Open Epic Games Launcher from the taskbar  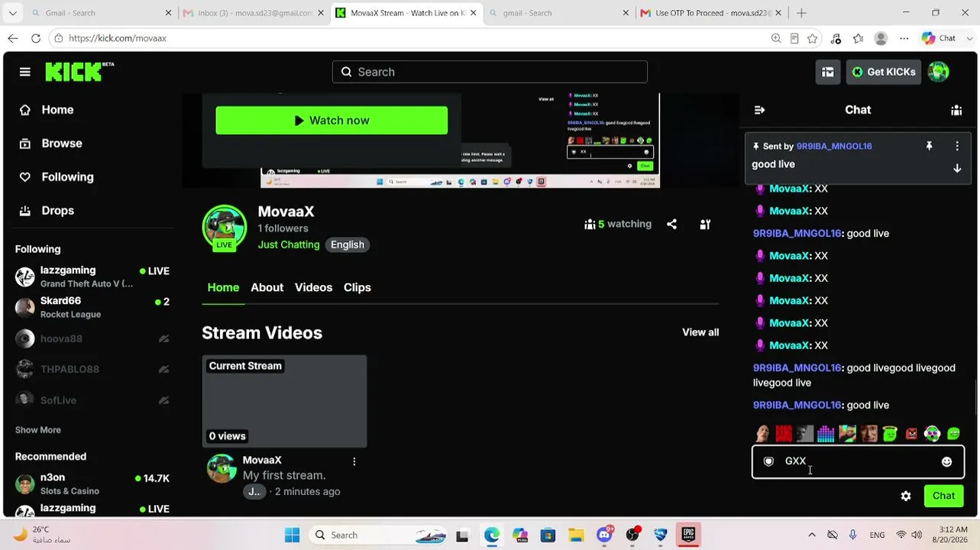pos(688,535)
